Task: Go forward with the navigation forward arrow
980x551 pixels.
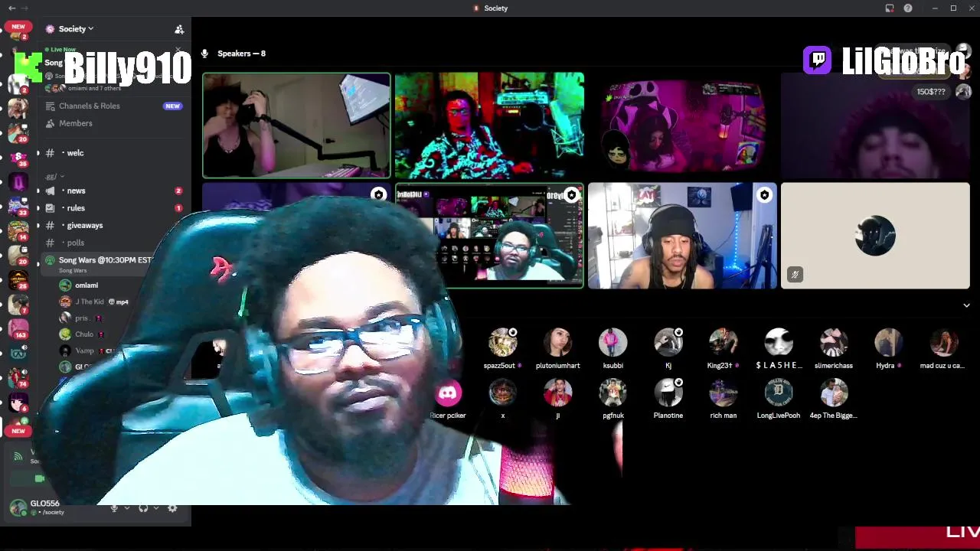Action: coord(24,8)
